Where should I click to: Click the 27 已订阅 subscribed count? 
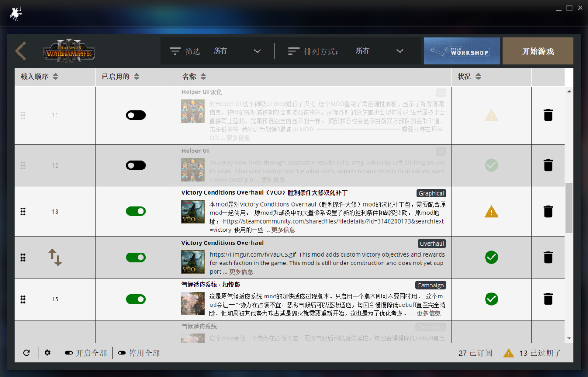(x=475, y=353)
